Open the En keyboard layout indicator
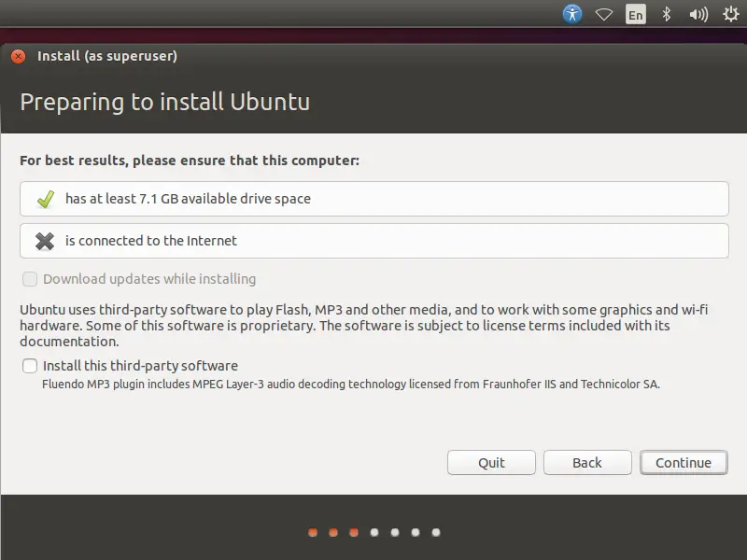747x560 pixels. (x=636, y=14)
